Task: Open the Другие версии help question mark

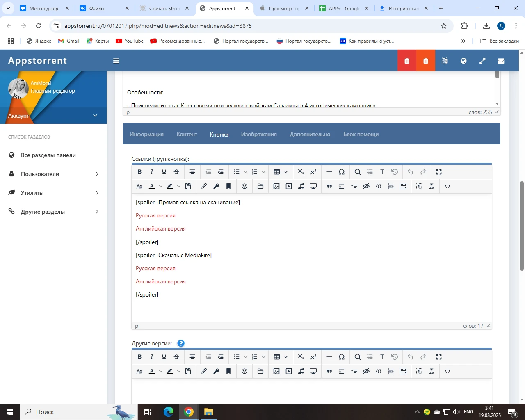Action: 181,343
